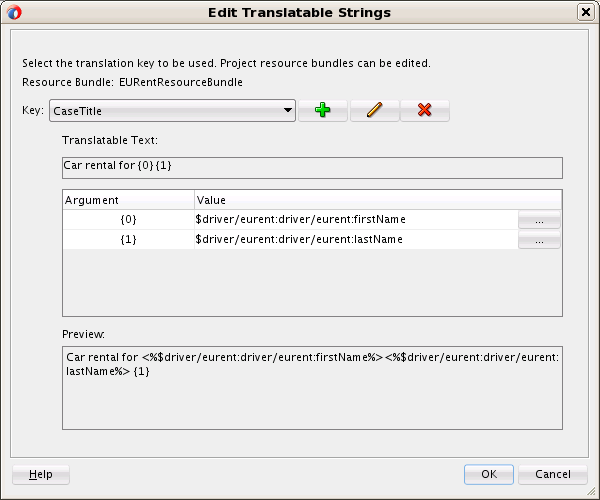Screen dimensions: 600x500
Task: Open the Key dropdown showing CaseTitle
Action: tap(172, 111)
